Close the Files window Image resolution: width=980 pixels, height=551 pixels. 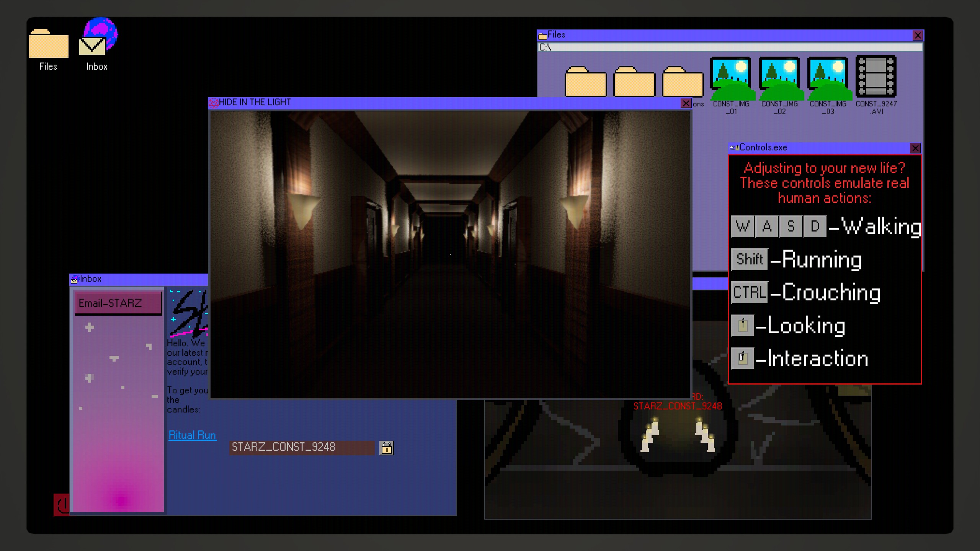[x=918, y=36]
